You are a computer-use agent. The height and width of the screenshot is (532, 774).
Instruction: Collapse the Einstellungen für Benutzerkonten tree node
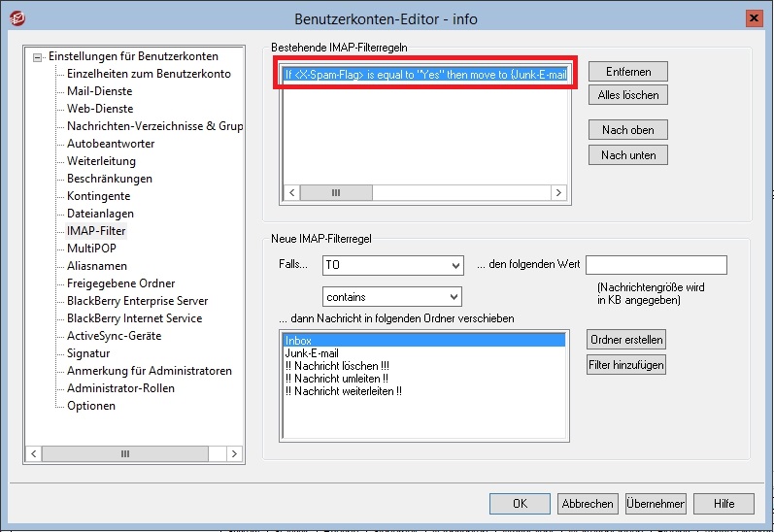[38, 57]
